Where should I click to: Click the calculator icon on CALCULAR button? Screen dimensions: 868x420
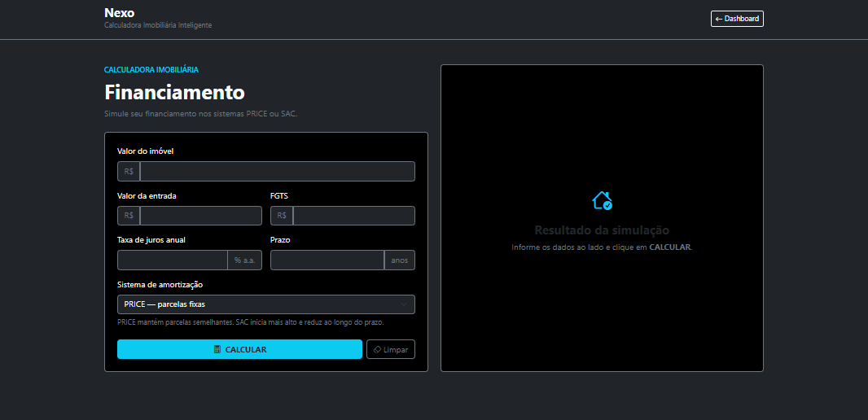coord(217,349)
